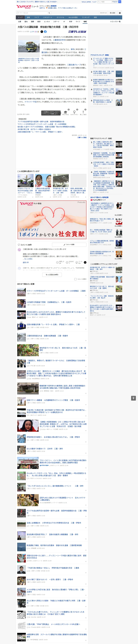
Task: Click the ログイン link
Action: click(x=42, y=8)
